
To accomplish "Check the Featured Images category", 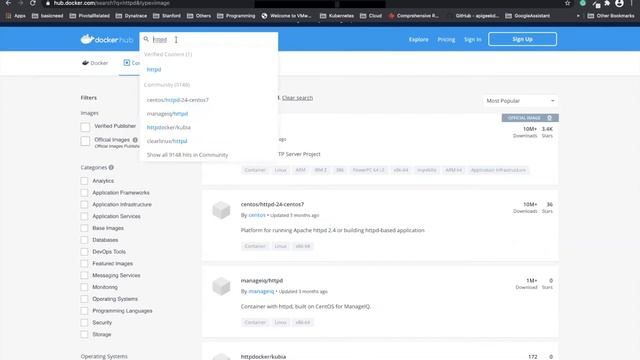I will click(84, 263).
